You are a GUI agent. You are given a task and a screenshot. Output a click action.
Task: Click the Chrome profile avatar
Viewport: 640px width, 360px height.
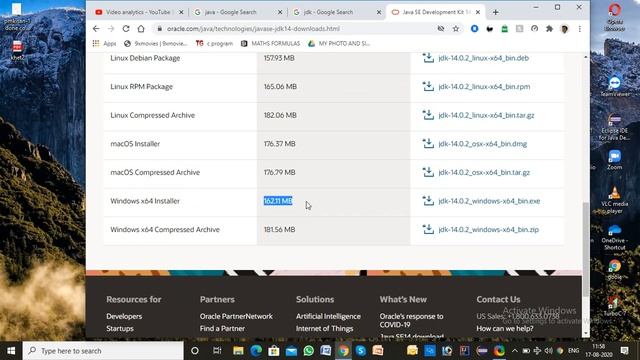(x=564, y=29)
